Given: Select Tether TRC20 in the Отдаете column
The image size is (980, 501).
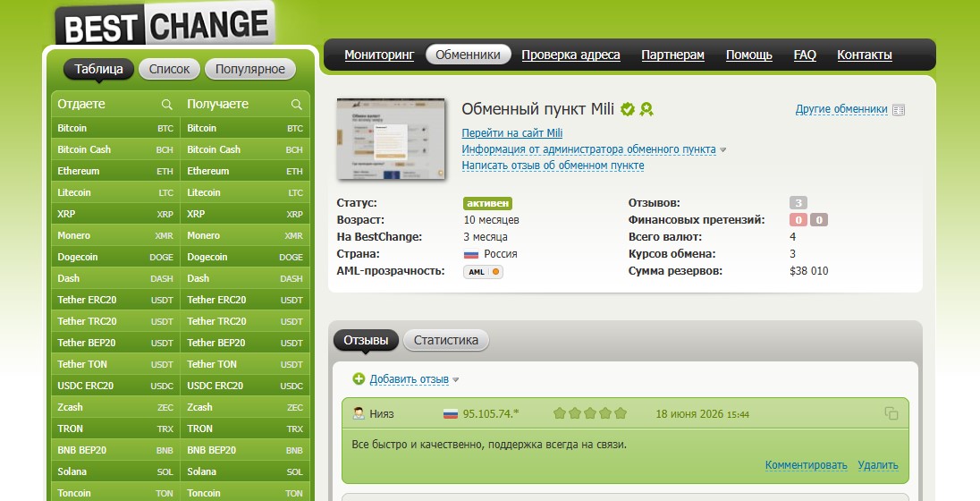Looking at the screenshot, I should pyautogui.click(x=115, y=321).
